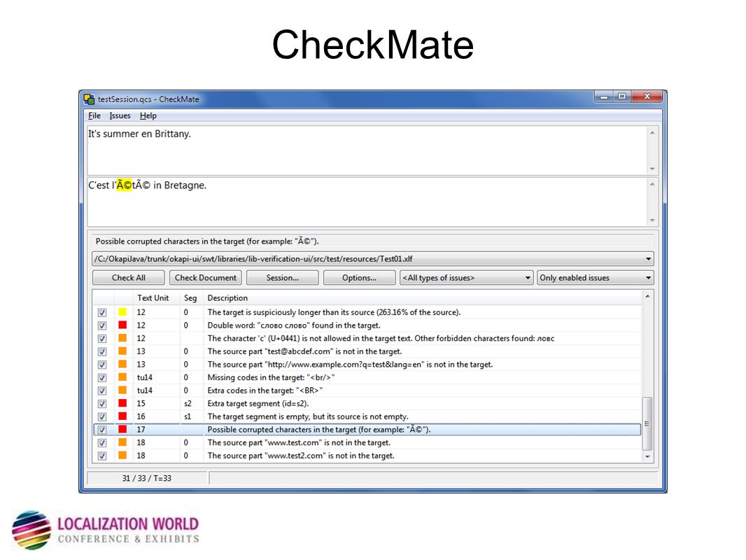Maximize the CheckMate window
The image size is (746, 560).
click(622, 97)
